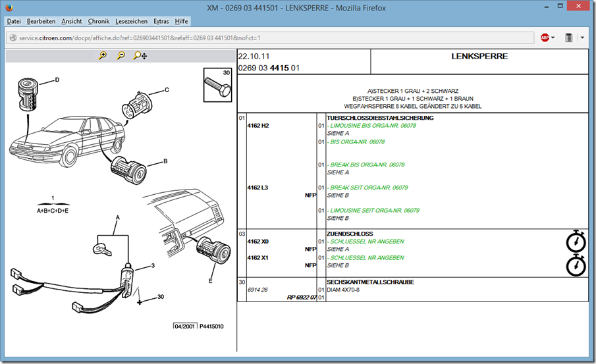
Task: Click NFP label beside 4162 L3
Action: click(310, 195)
